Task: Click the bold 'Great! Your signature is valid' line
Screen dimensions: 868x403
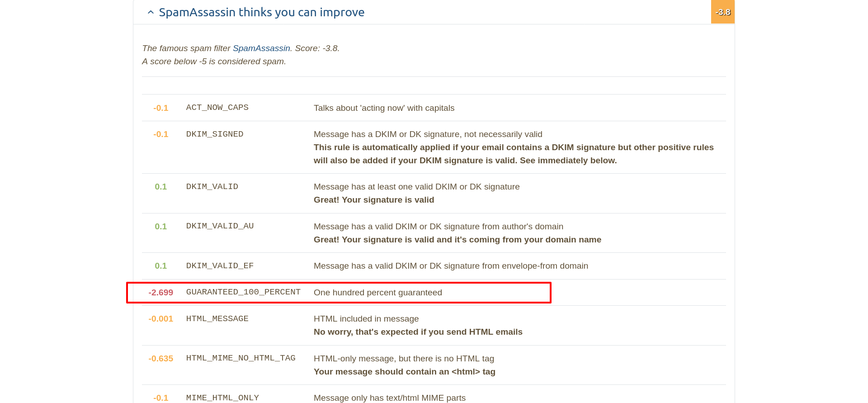Action: pyautogui.click(x=374, y=200)
